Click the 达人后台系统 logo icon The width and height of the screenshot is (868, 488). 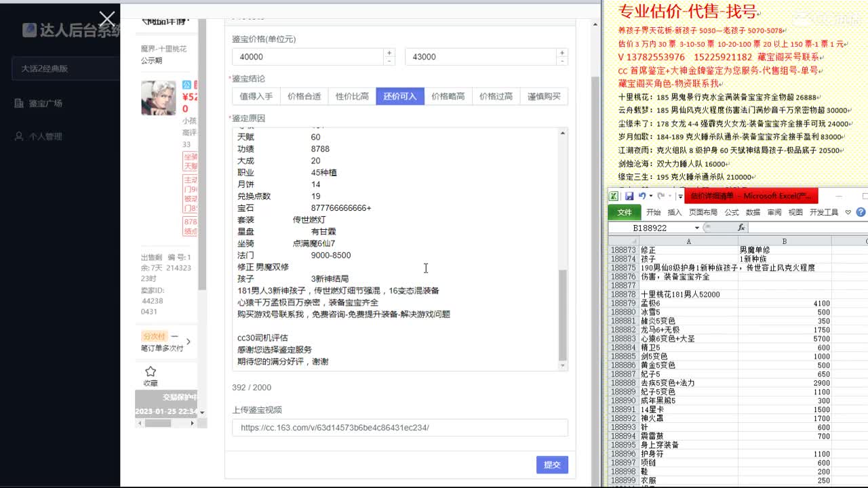pos(29,30)
